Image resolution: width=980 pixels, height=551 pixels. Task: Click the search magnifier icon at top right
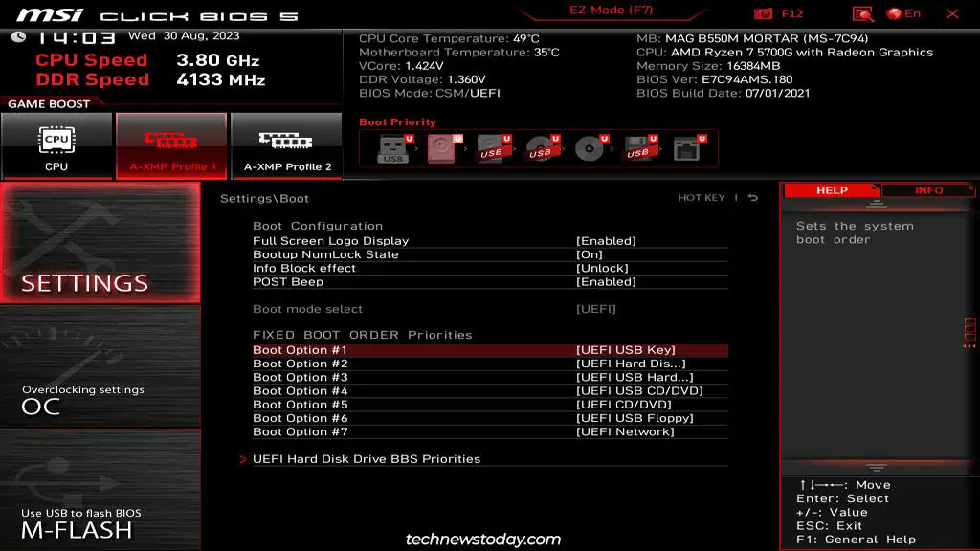point(862,13)
